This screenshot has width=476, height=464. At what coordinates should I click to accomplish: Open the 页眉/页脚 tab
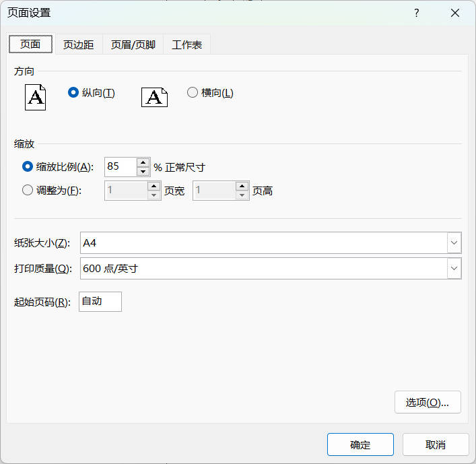pos(133,45)
